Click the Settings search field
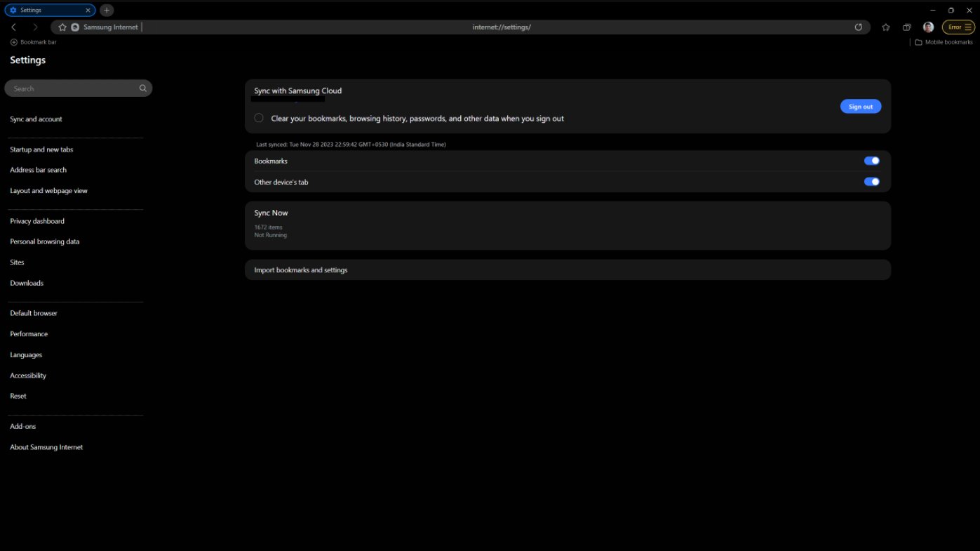 [x=70, y=88]
